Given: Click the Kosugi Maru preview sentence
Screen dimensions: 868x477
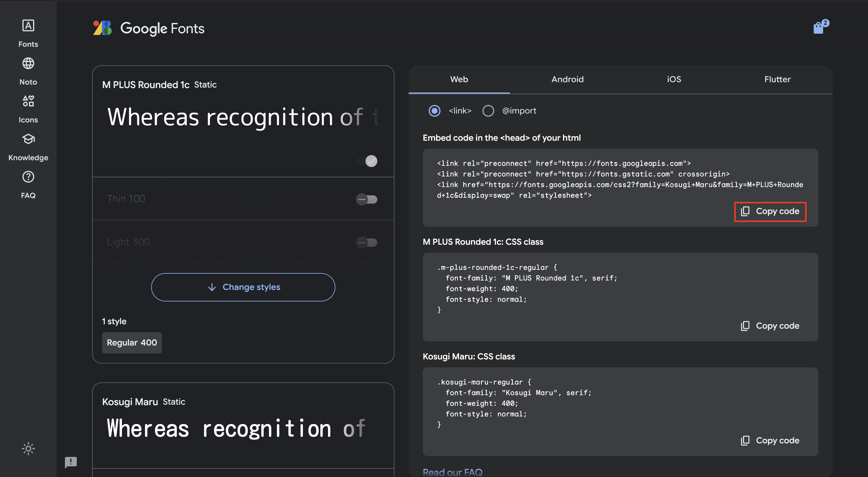Looking at the screenshot, I should coord(236,429).
